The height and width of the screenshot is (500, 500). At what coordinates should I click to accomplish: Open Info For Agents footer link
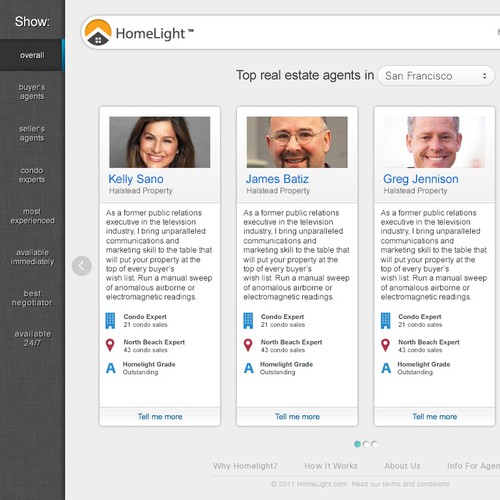(x=473, y=466)
